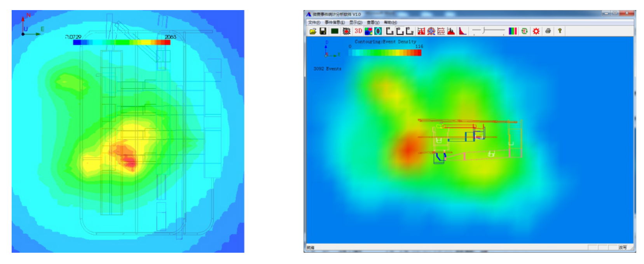The width and height of the screenshot is (644, 264).
Task: Click the toolbar slider handle
Action: click(x=484, y=31)
